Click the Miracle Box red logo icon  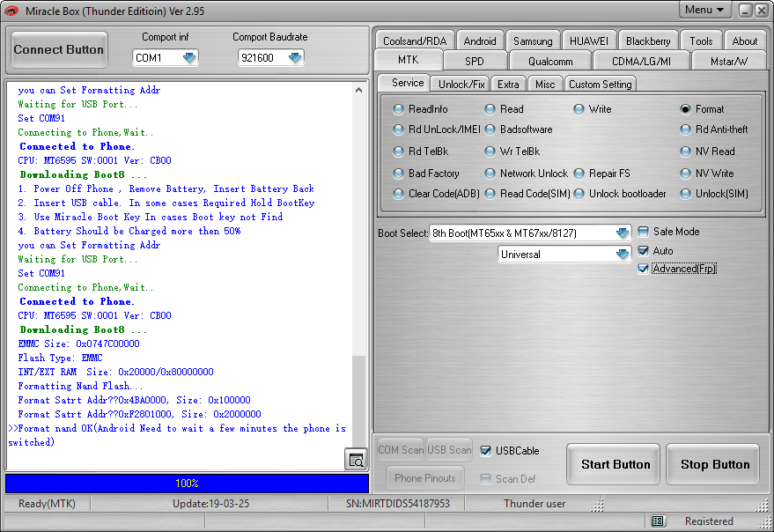point(11,11)
